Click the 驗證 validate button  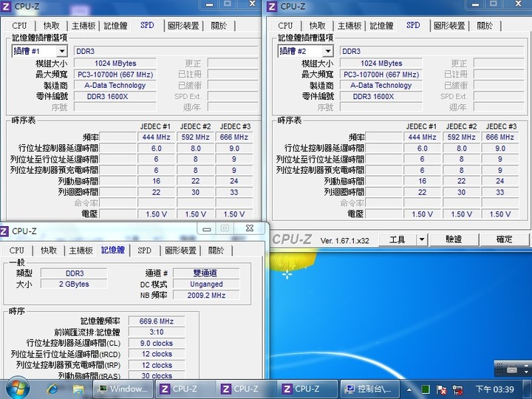(454, 239)
